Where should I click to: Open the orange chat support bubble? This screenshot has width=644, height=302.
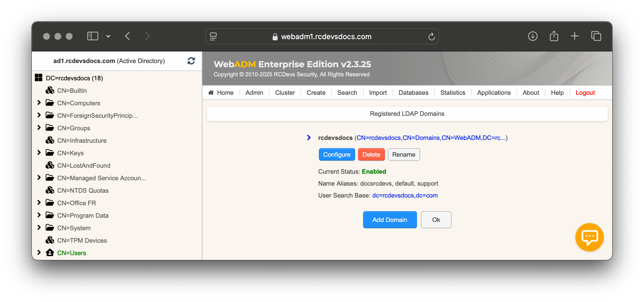click(589, 237)
